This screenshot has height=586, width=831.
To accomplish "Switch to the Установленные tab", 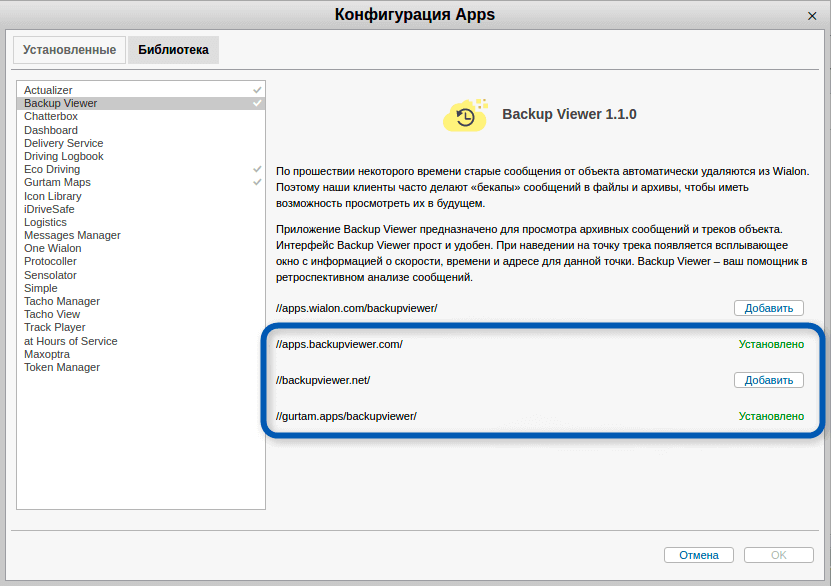I will coord(69,50).
